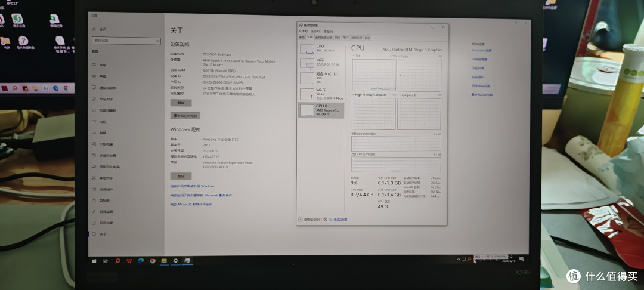The width and height of the screenshot is (644, 290).
Task: Select 内存 memory in performance list
Action: point(321,63)
